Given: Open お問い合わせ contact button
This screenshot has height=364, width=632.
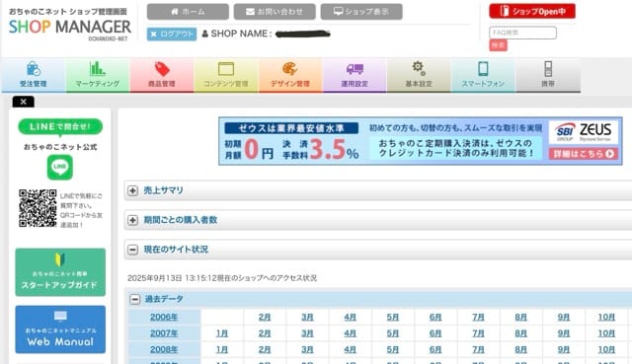Looking at the screenshot, I should tap(275, 12).
